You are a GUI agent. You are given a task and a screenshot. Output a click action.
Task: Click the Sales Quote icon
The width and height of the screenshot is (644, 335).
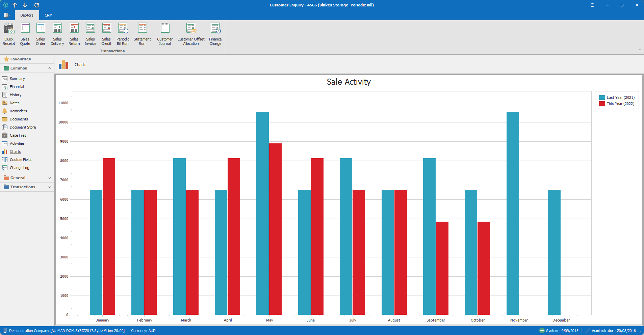[25, 34]
